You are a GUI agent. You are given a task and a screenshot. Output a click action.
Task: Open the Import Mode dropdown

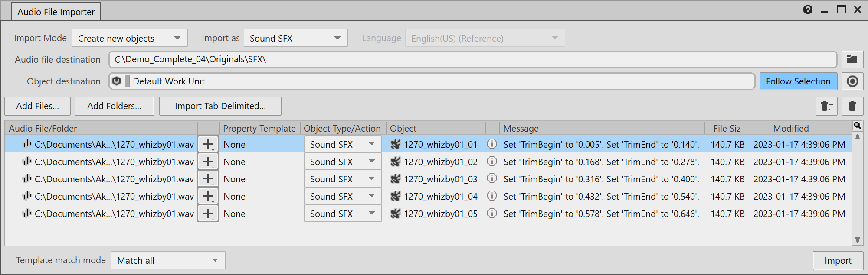[x=129, y=38]
